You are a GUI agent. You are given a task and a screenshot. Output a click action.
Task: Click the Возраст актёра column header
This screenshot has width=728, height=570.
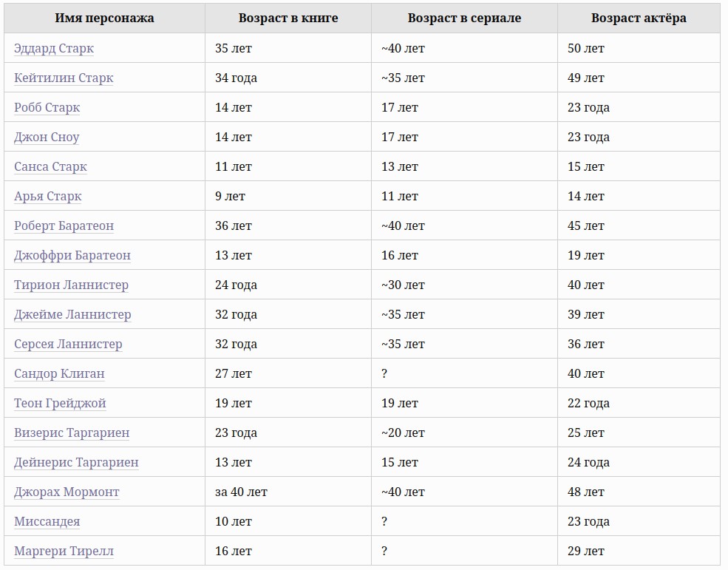click(639, 18)
